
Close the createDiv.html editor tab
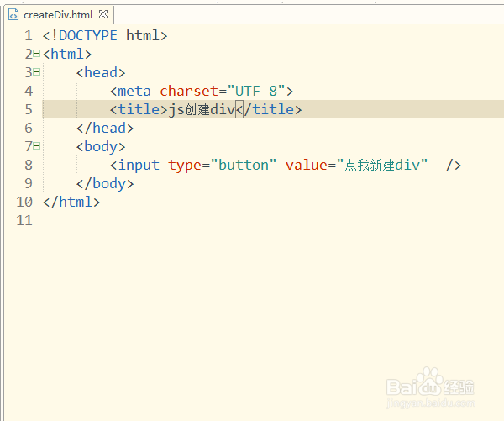(103, 14)
